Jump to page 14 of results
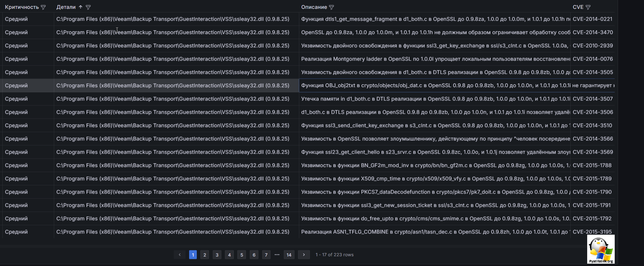644x266 pixels. point(289,255)
